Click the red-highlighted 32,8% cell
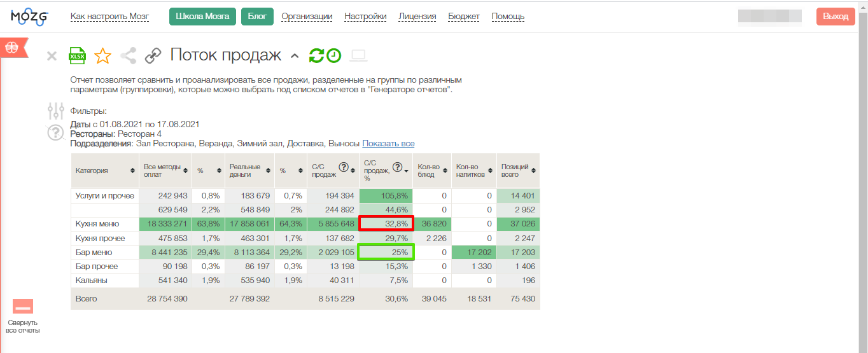 (x=386, y=223)
